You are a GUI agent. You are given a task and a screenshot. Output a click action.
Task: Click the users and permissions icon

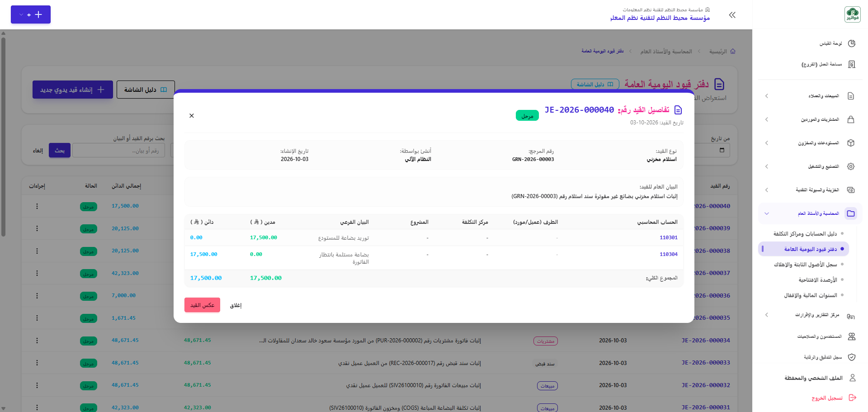tap(852, 336)
